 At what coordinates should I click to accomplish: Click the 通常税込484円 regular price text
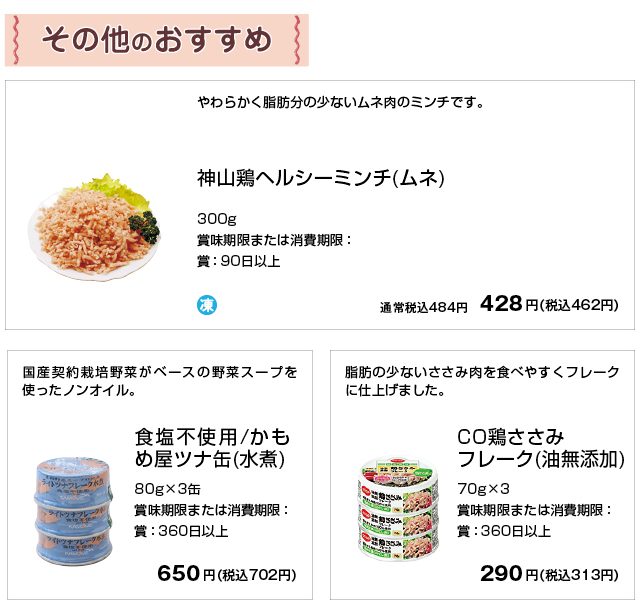tap(424, 308)
